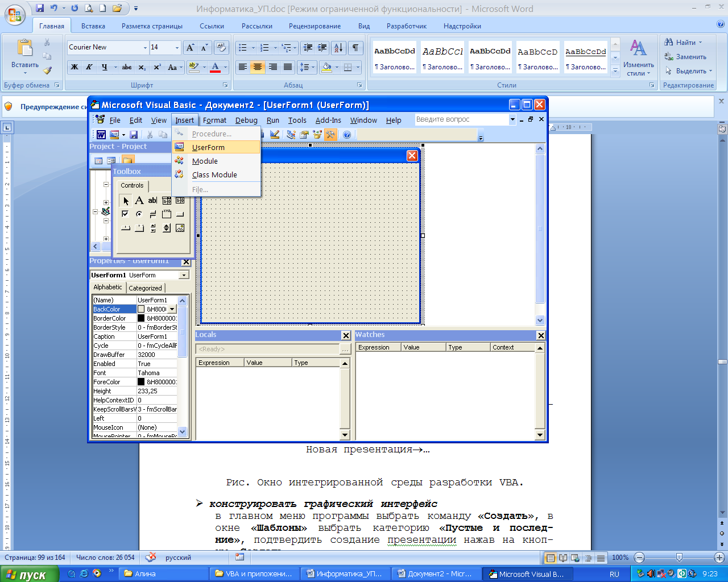Viewport: 728px width, 582px height.
Task: Click the Design Mode icon in VB toolbar
Action: pyautogui.click(x=275, y=135)
